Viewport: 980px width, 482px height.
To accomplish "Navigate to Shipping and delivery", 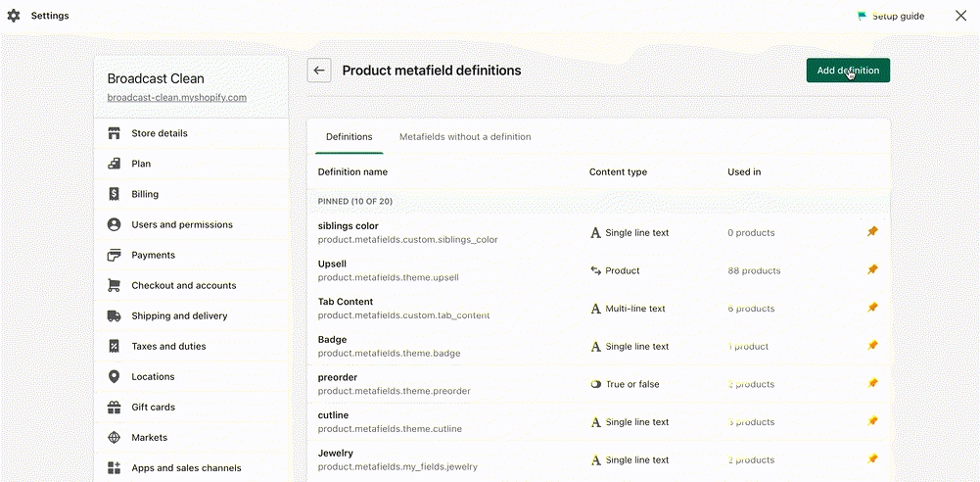I will pyautogui.click(x=179, y=315).
